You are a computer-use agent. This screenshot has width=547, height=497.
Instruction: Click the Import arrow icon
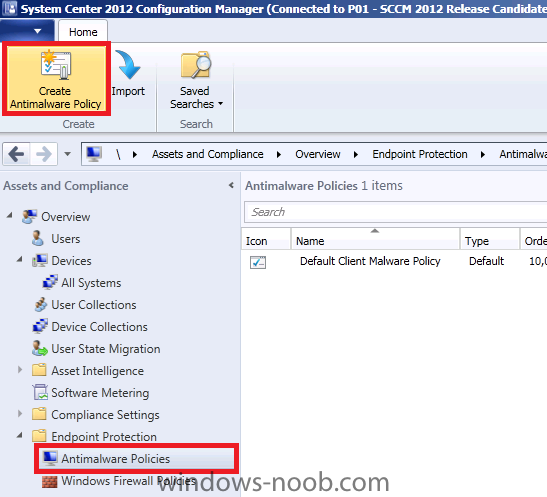pyautogui.click(x=128, y=65)
